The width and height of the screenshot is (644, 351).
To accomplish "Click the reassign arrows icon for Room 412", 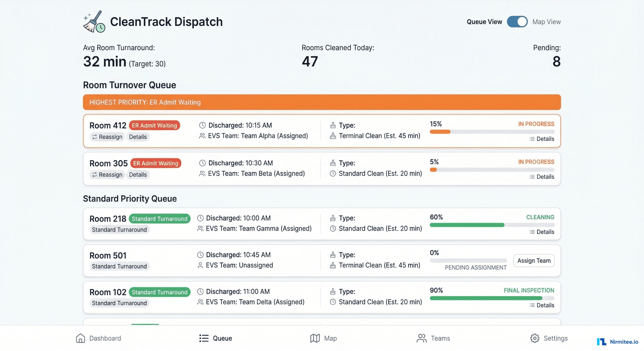I will point(94,137).
